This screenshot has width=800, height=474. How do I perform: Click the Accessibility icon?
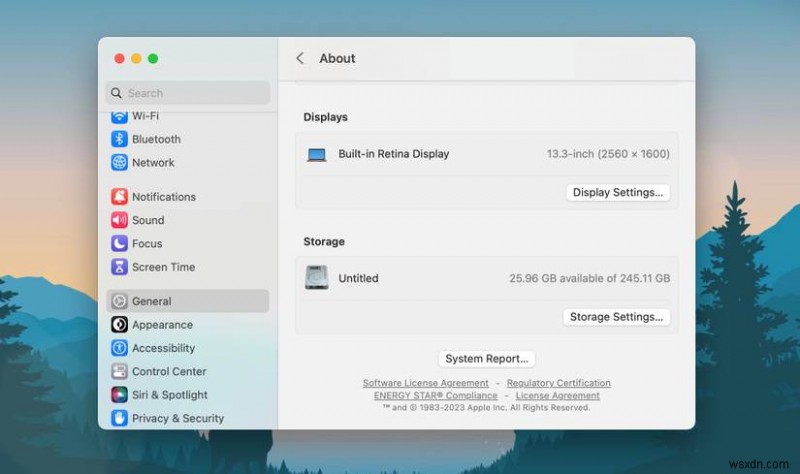tap(119, 348)
